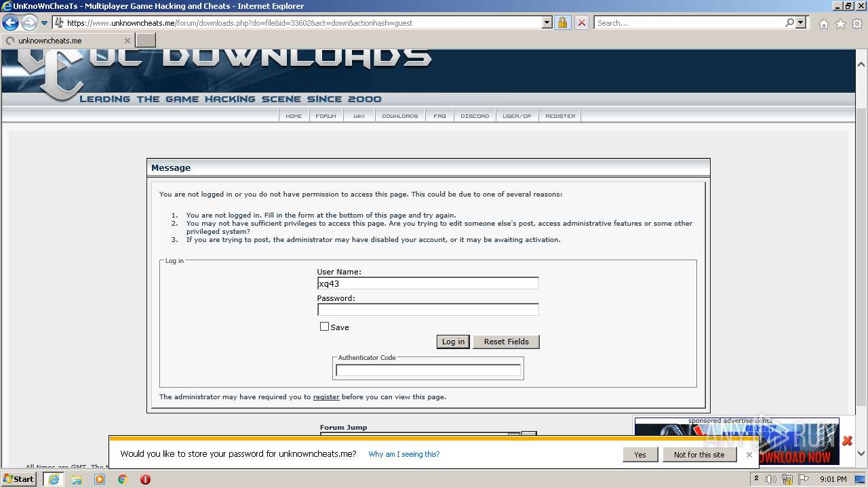Click the Reset Fields button
This screenshot has height=488, width=868.
[507, 342]
